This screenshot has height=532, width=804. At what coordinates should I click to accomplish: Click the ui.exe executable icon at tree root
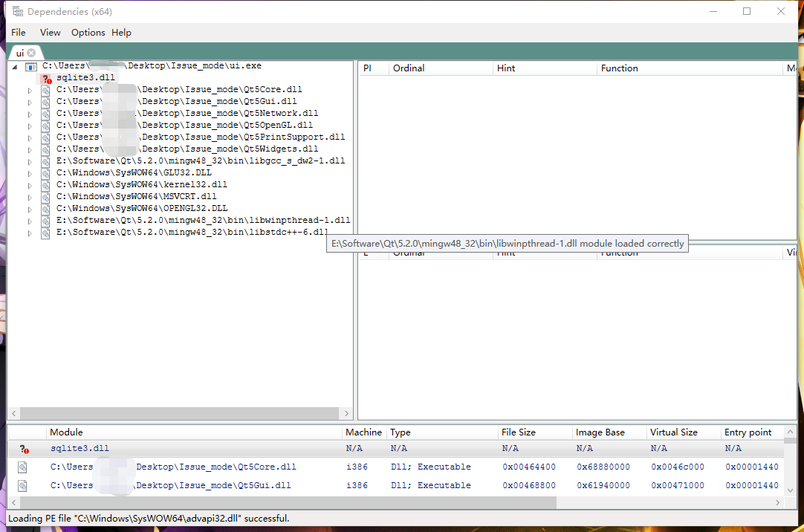pyautogui.click(x=30, y=66)
